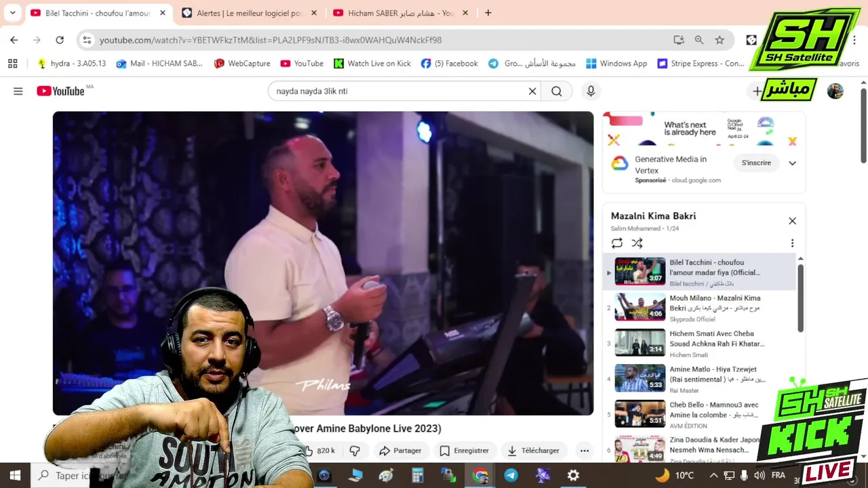Open the (5) Facebook bookmark
Viewport: 868px width, 488px height.
[450, 63]
